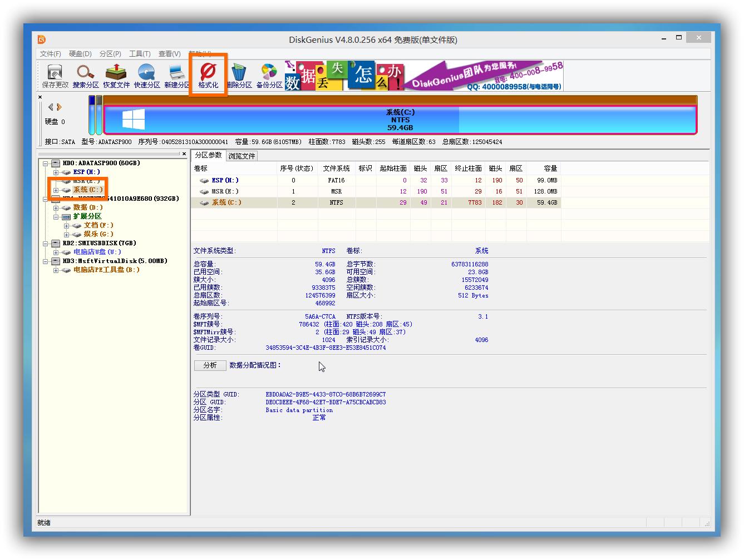Expand the 电脑店U盘(U:) node
Screen dimensions: 744x560
click(56, 252)
